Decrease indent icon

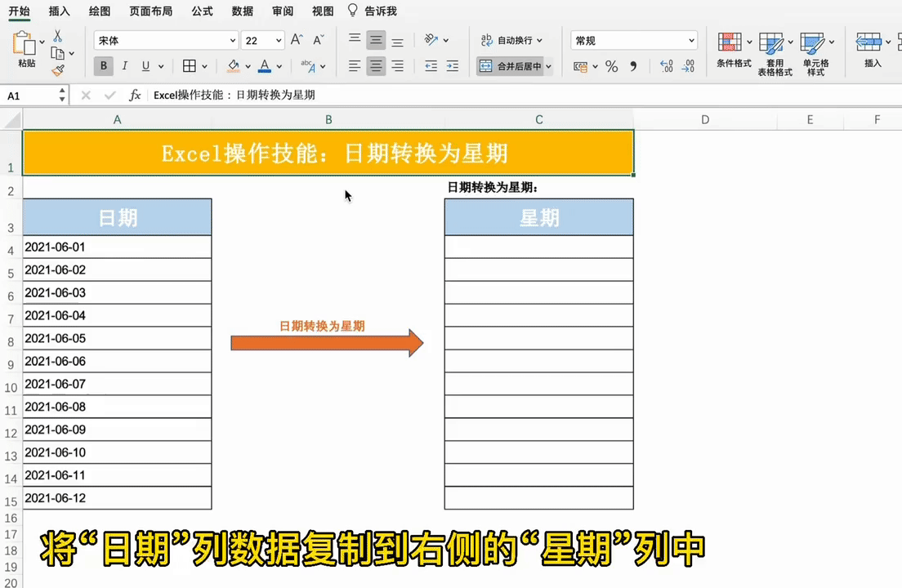pyautogui.click(x=431, y=66)
